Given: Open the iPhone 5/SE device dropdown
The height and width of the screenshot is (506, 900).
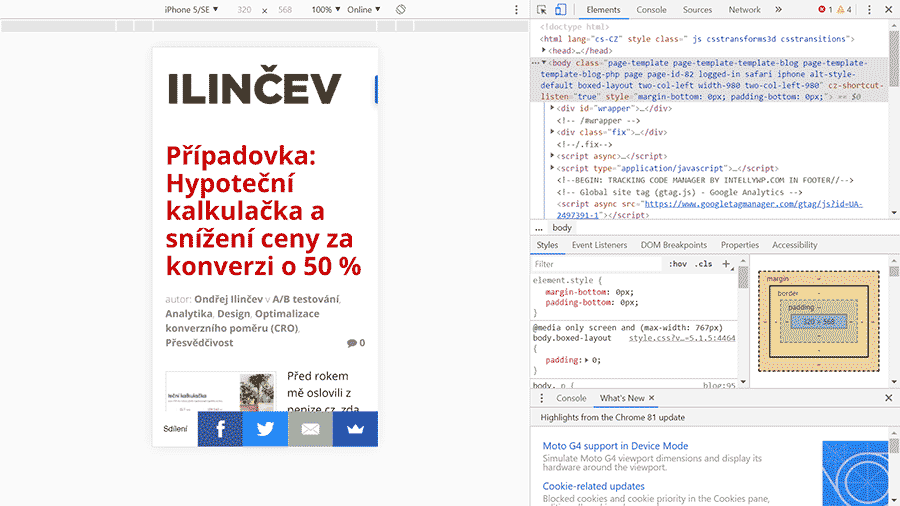Looking at the screenshot, I should pyautogui.click(x=191, y=9).
